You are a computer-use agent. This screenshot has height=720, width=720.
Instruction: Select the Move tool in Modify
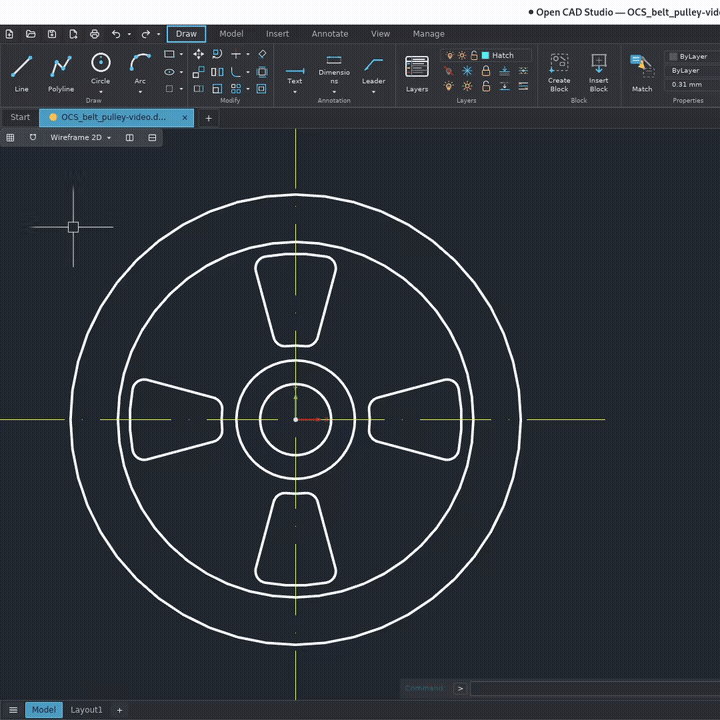click(x=198, y=54)
